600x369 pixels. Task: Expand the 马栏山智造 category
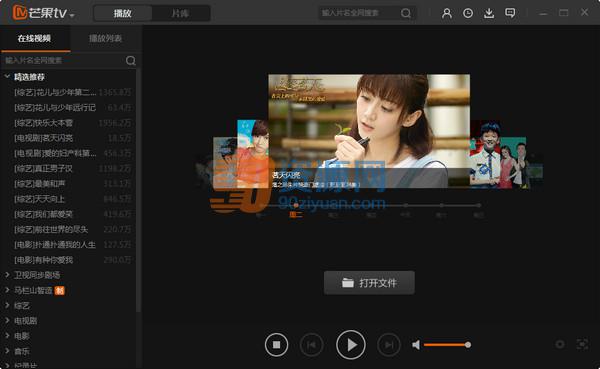[x=7, y=290]
